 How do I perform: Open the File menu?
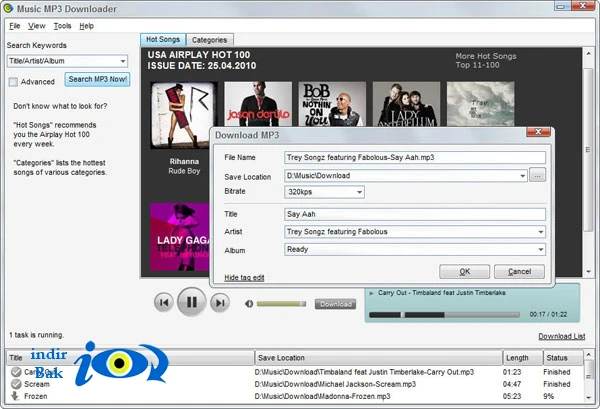pos(15,26)
